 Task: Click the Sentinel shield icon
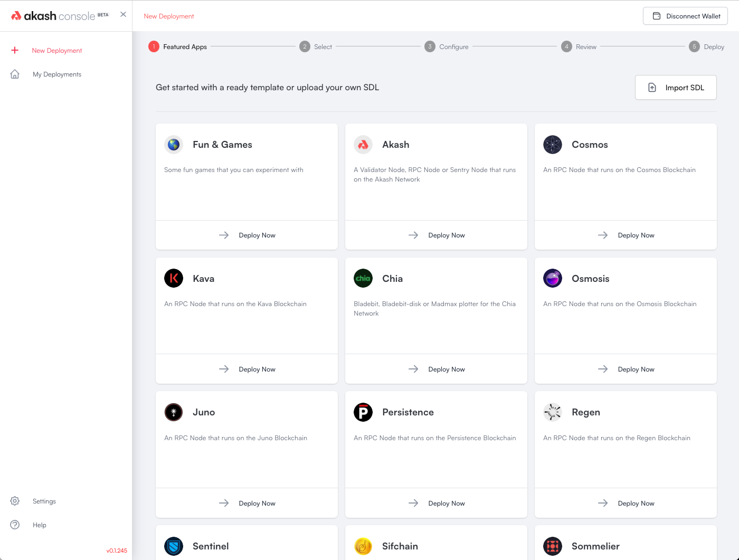click(174, 546)
